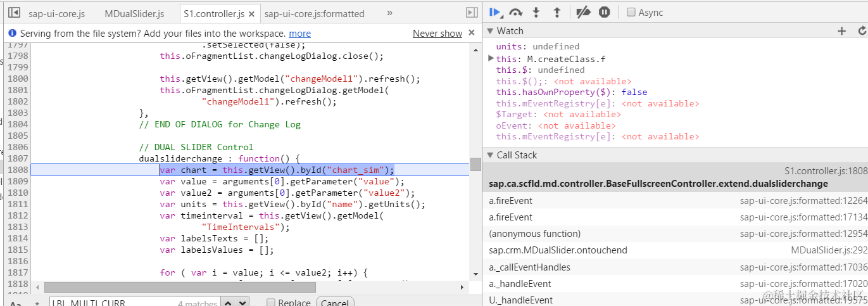Toggle pause on exceptions icon
Viewport: 868px width, 306px height.
[x=605, y=12]
